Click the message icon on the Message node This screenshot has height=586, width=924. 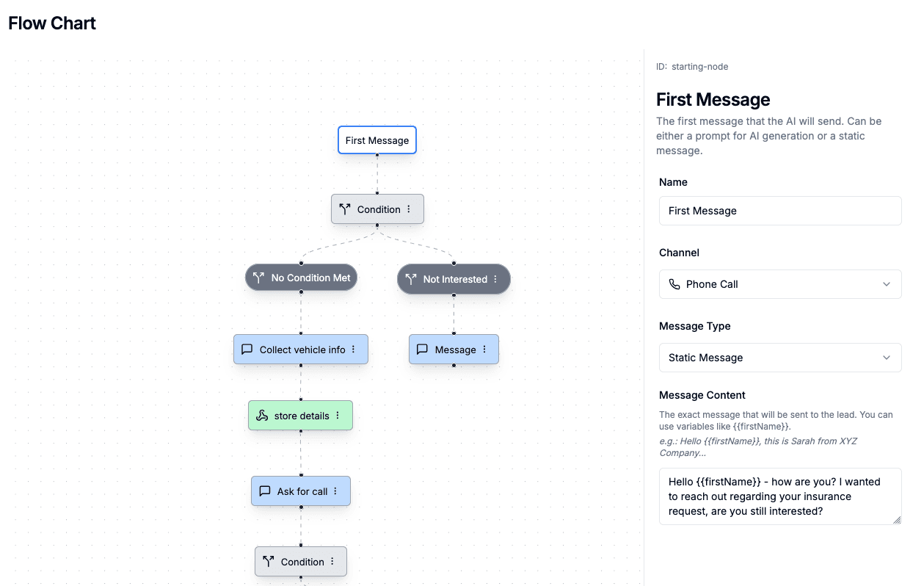tap(422, 349)
